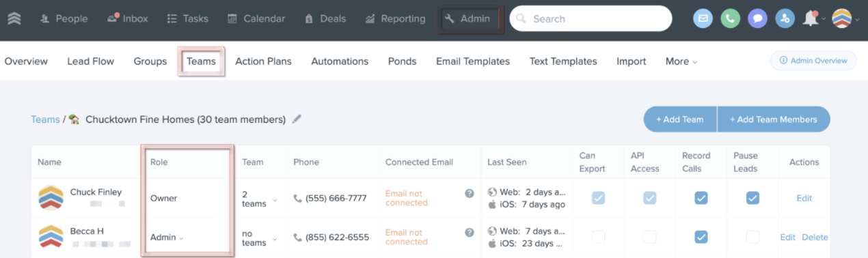Screen dimensions: 868x258
Task: Click the Search input field
Action: [x=591, y=18]
